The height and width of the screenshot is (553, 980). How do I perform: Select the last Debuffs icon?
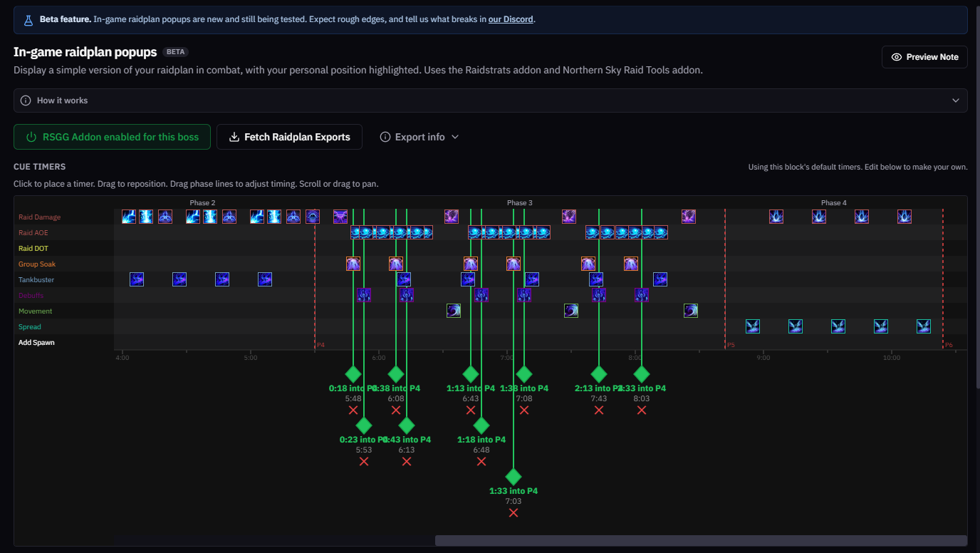click(x=642, y=295)
